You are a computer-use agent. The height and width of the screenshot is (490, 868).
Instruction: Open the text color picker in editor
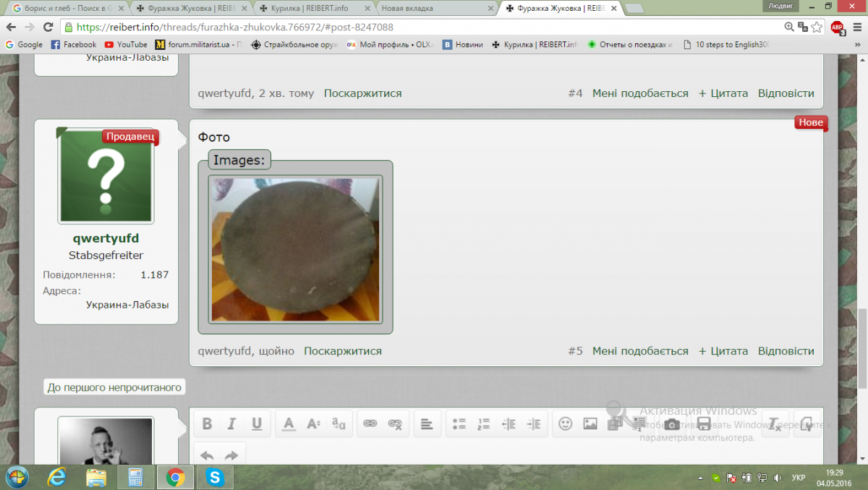(289, 424)
